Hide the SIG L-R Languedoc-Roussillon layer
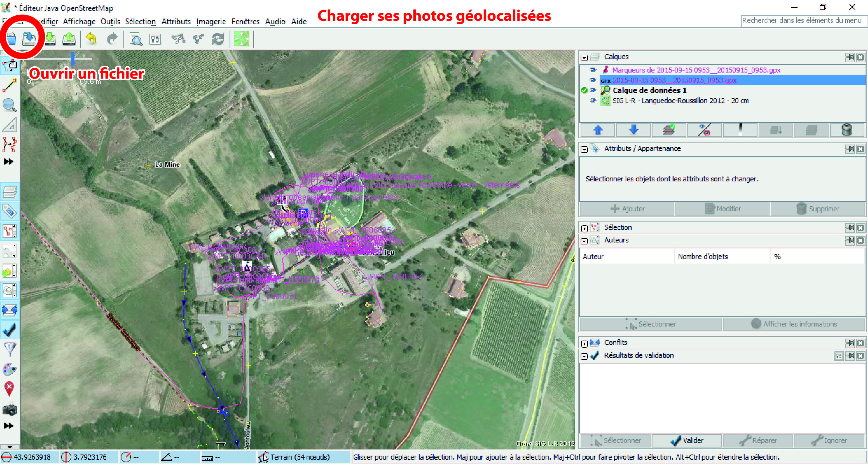Image resolution: width=868 pixels, height=464 pixels. tap(593, 101)
